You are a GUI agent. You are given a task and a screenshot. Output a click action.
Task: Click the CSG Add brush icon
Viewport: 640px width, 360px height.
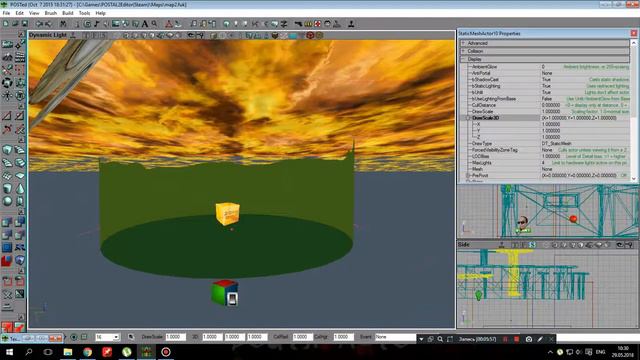coord(7,222)
